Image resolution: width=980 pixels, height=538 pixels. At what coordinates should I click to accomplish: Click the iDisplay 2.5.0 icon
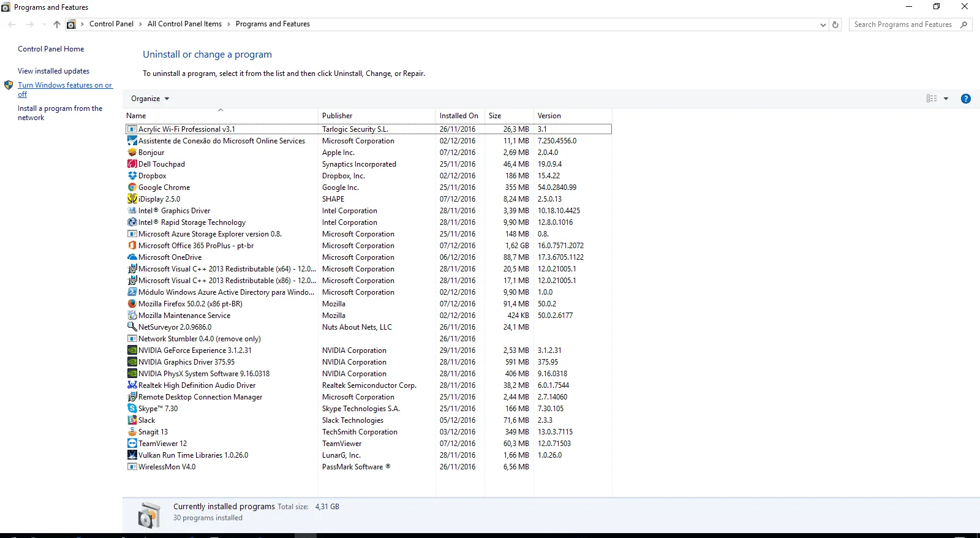pos(132,199)
